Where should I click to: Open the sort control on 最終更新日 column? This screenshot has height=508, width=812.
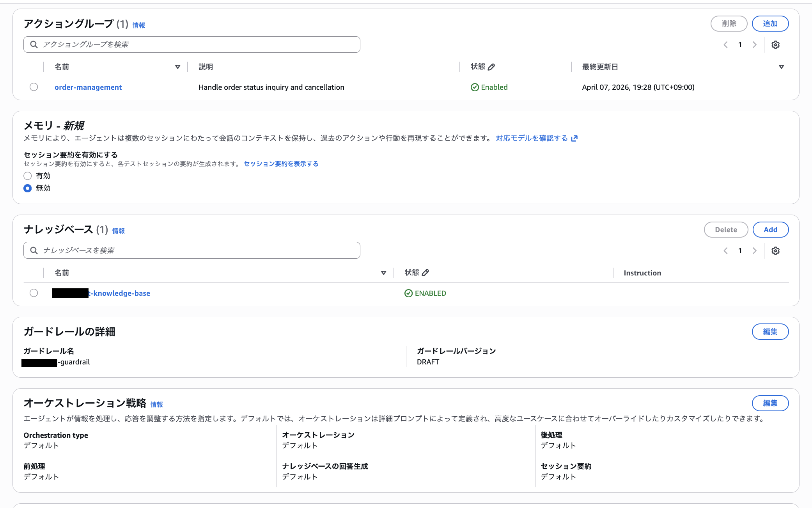(782, 67)
